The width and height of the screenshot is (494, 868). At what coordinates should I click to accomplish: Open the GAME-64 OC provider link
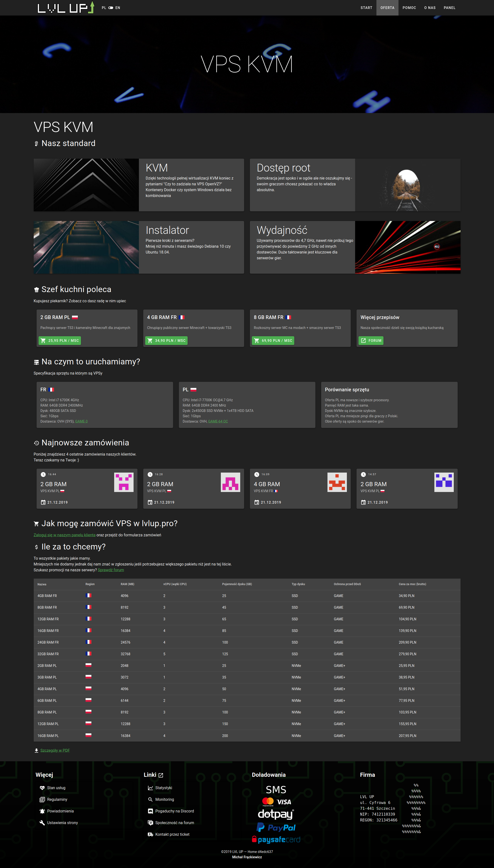218,421
